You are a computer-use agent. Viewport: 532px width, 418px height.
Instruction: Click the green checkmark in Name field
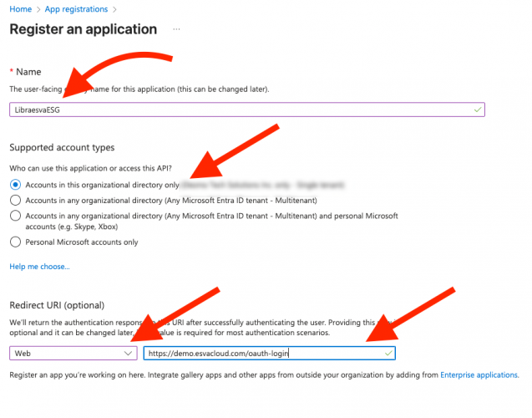click(x=478, y=110)
